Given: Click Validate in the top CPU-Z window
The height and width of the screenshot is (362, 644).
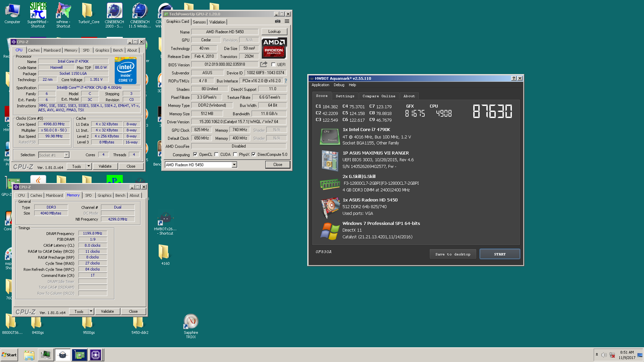Looking at the screenshot, I should coord(105,166).
